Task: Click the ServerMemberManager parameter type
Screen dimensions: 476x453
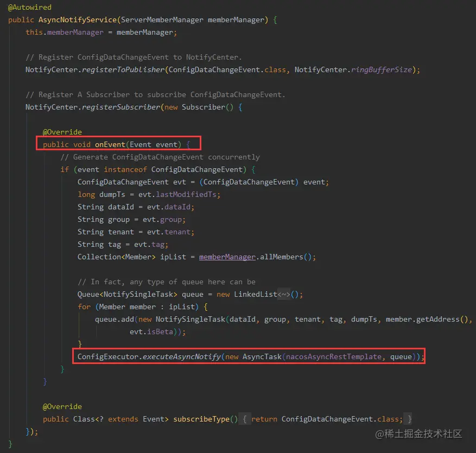Action: [x=162, y=20]
